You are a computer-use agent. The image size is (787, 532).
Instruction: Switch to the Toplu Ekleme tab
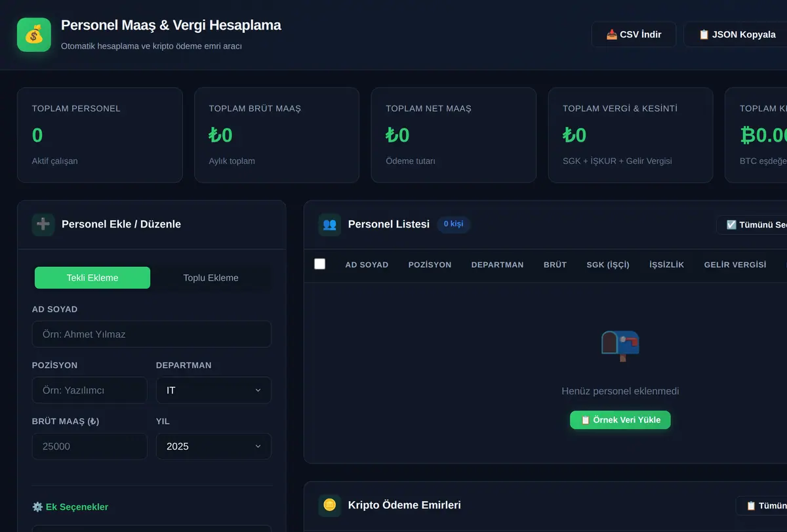(x=211, y=277)
